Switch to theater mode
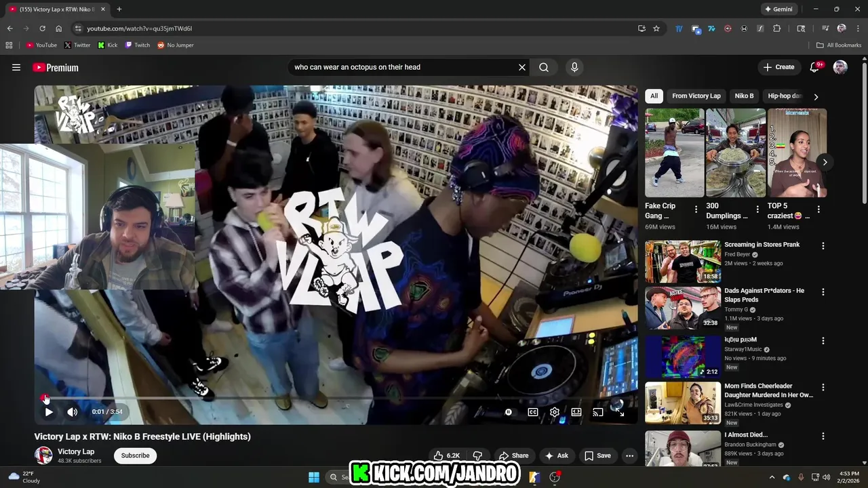The height and width of the screenshot is (488, 868). tap(576, 412)
